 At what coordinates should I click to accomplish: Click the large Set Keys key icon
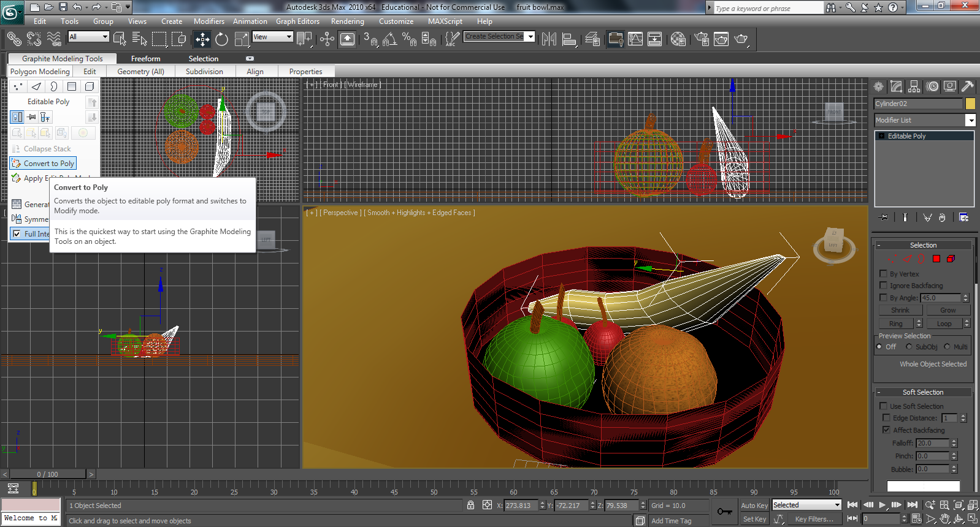click(x=724, y=512)
